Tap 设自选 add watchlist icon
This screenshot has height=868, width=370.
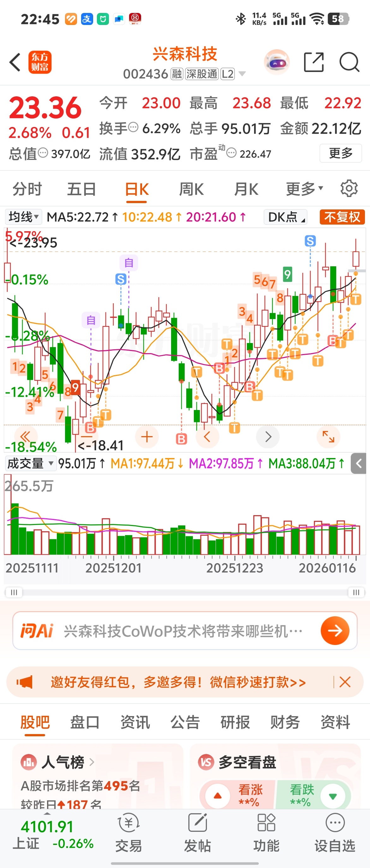tap(335, 832)
